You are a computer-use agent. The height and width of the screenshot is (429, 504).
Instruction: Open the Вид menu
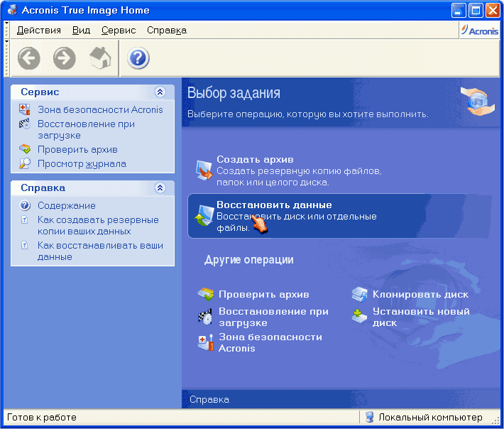[81, 31]
